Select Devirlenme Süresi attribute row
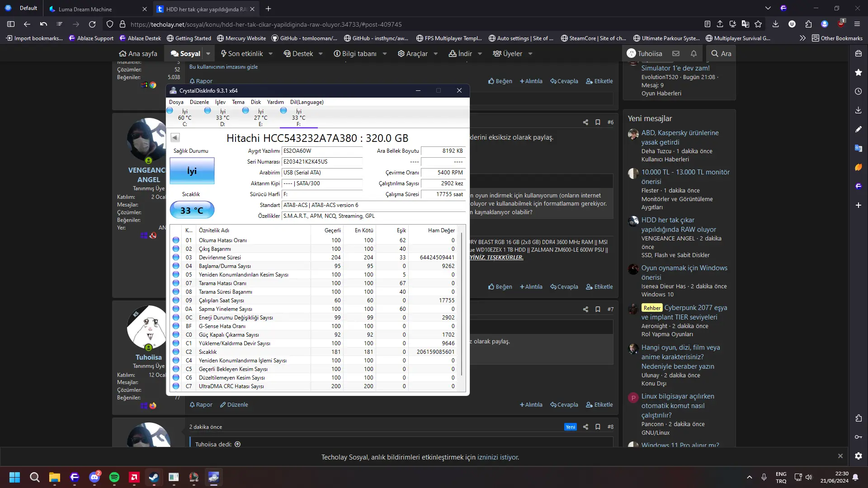Image resolution: width=868 pixels, height=488 pixels. click(x=314, y=258)
